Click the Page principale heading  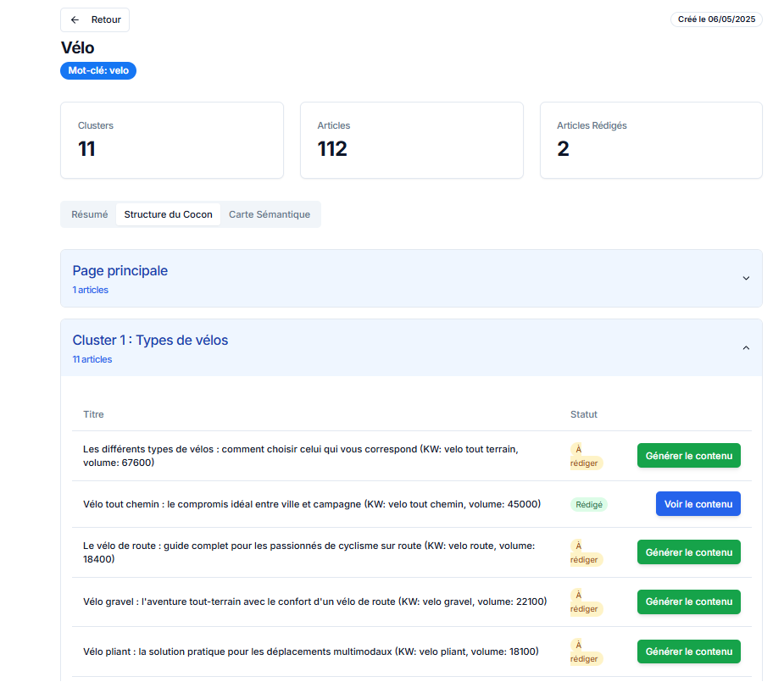tap(120, 271)
